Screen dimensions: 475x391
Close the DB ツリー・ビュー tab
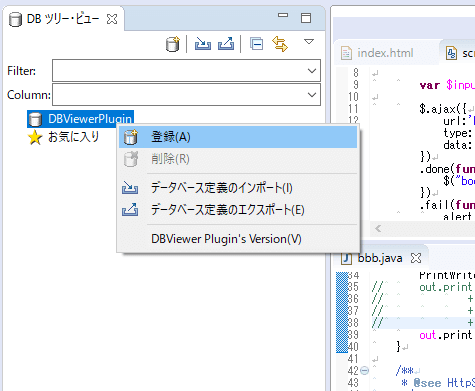click(112, 19)
